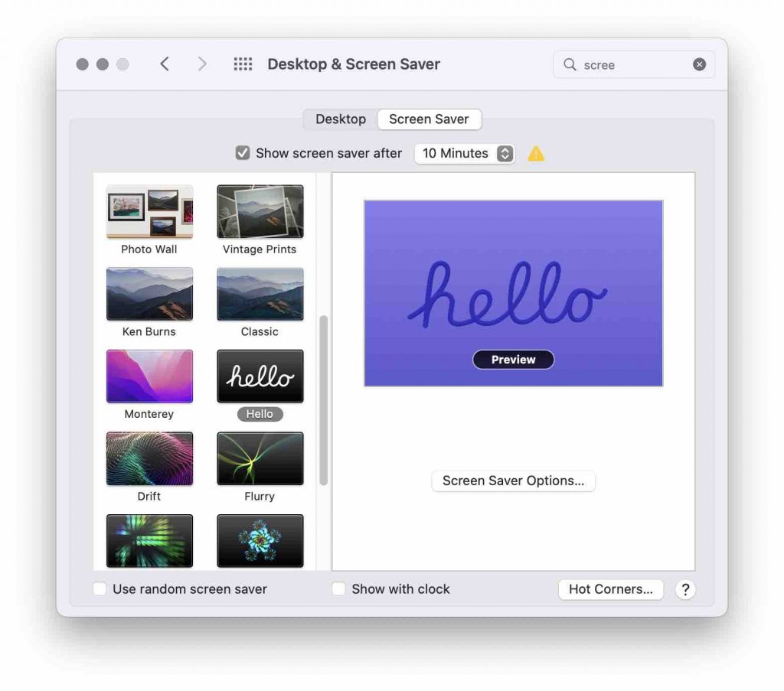Screen dimensions: 784x691
Task: Click the 'Flurry' label text
Action: (260, 497)
